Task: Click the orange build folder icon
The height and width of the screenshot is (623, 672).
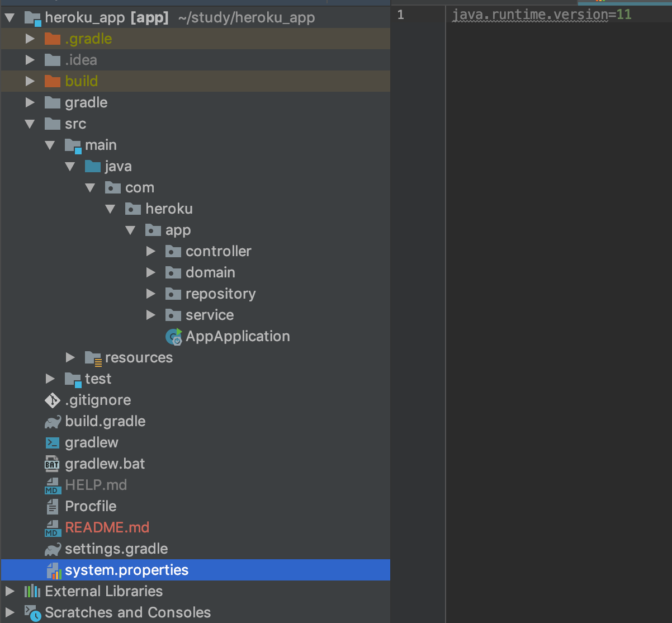Action: (x=53, y=82)
